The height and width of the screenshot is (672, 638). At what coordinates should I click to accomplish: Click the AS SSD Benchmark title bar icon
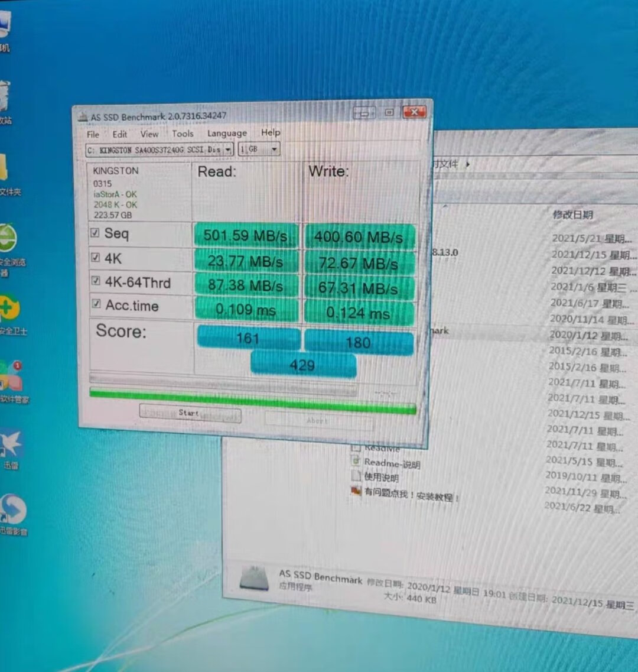click(83, 117)
